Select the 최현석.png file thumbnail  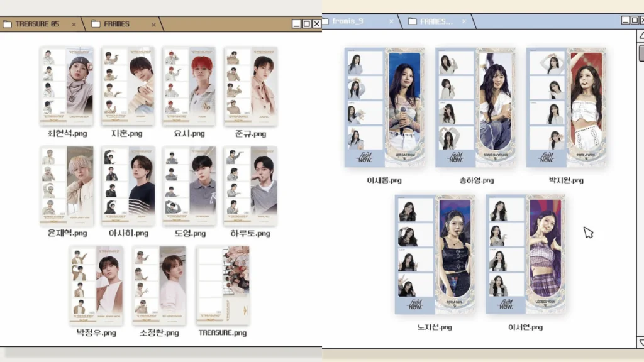67,86
